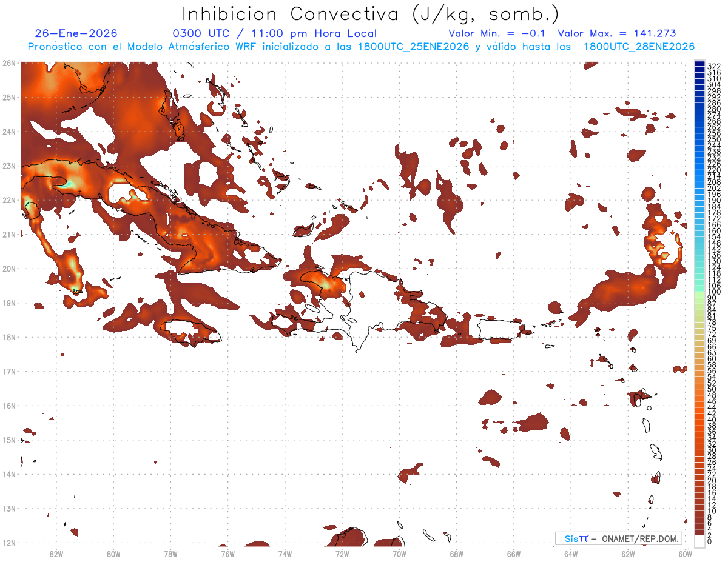This screenshot has height=562, width=728.
Task: Click the 'SisTT – ONAMET/REP.DOM.' credit box
Action: click(619, 538)
